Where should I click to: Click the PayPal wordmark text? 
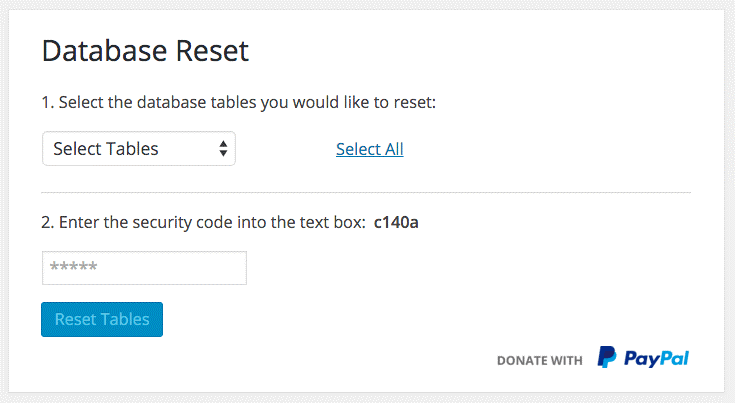pos(656,359)
